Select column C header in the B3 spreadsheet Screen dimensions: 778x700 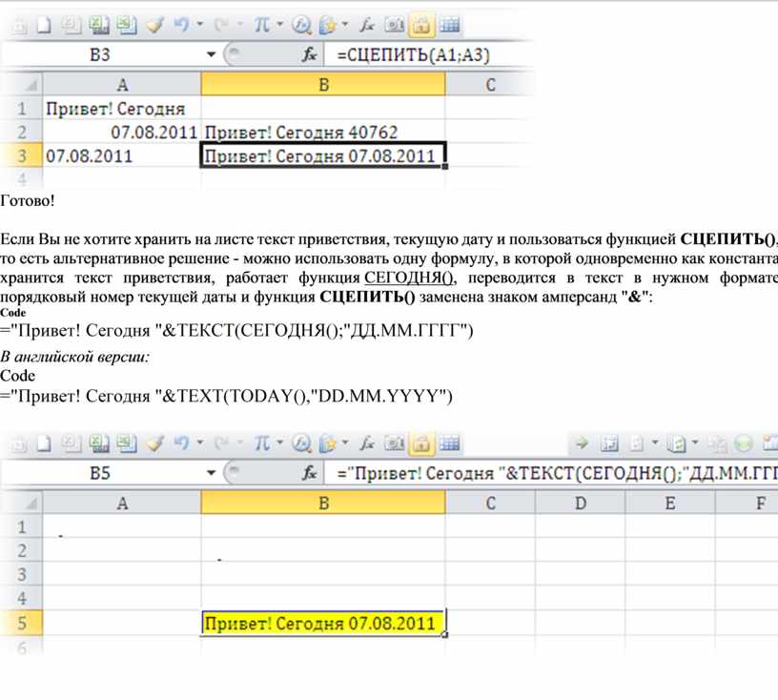[490, 85]
